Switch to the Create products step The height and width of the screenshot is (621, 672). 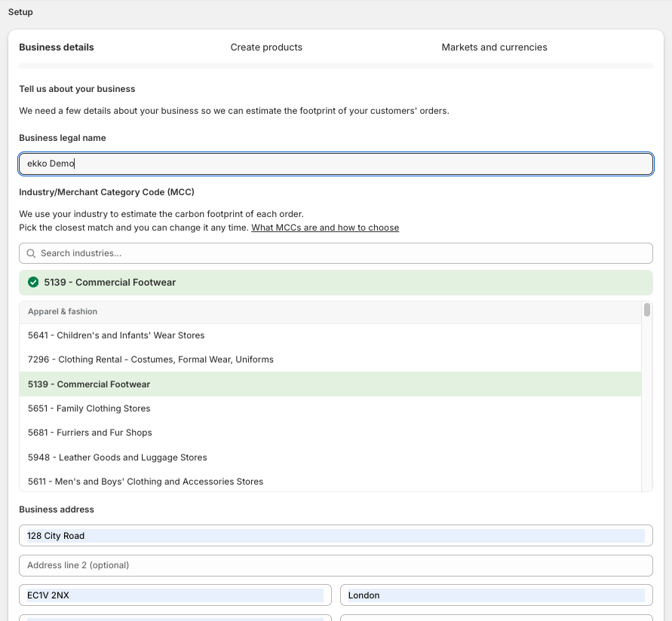(266, 47)
